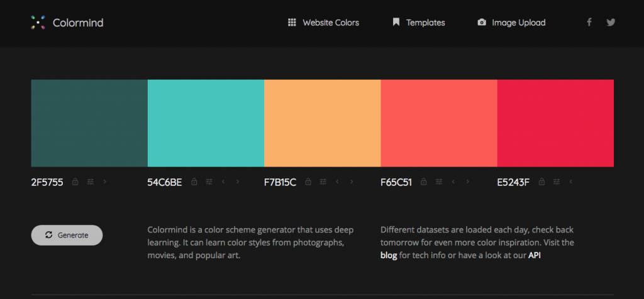Click the Generate button
Image resolution: width=644 pixels, height=299 pixels.
click(x=67, y=235)
